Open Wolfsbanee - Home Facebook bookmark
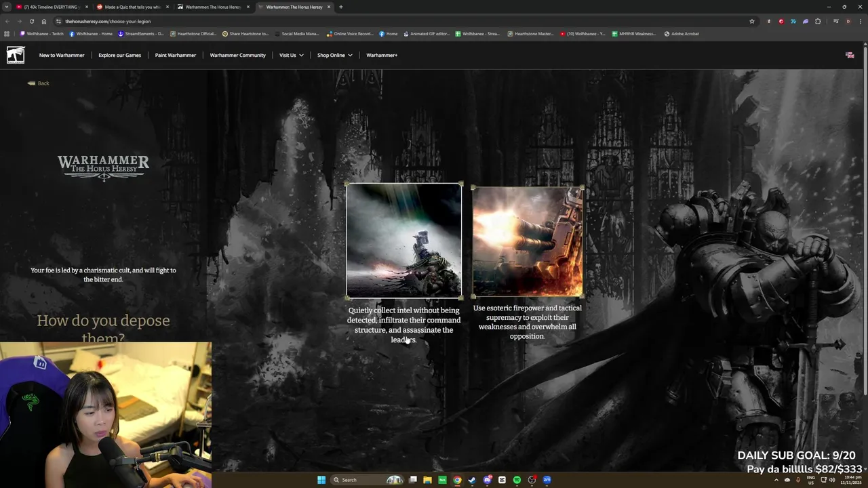This screenshot has height=488, width=868. point(91,34)
